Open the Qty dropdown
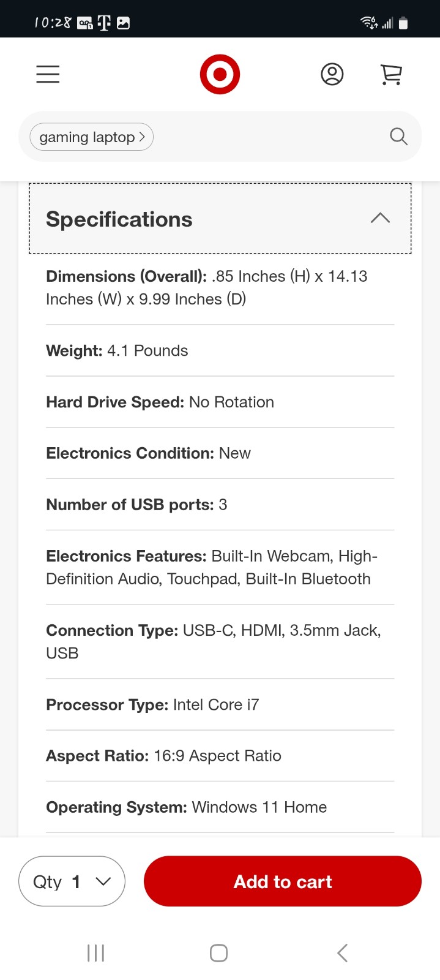This screenshot has height=980, width=440. pyautogui.click(x=72, y=881)
